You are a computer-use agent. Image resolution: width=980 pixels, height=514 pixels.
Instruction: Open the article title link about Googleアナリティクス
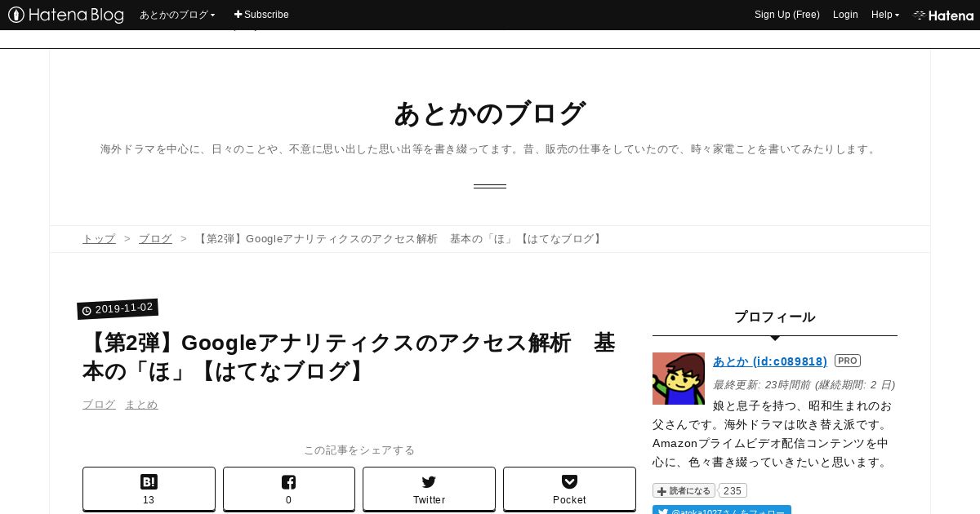[x=350, y=357]
